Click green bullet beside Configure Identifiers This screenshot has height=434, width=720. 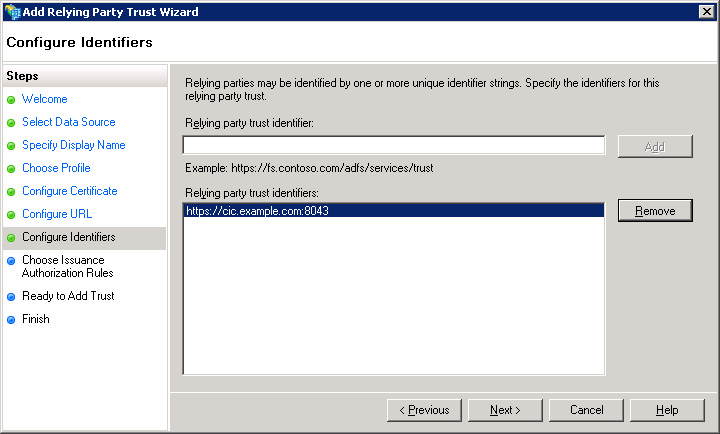click(x=12, y=238)
